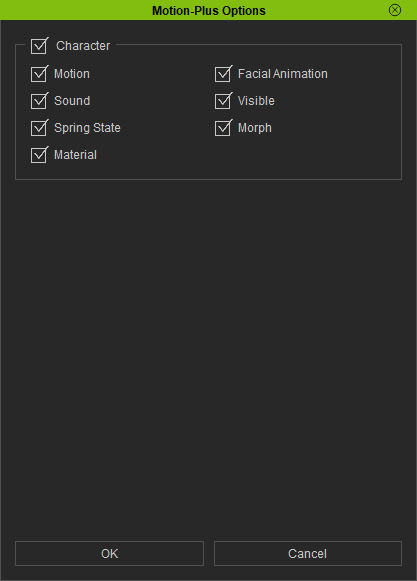Toggle the Motion checkbox
This screenshot has width=417, height=581.
point(39,74)
